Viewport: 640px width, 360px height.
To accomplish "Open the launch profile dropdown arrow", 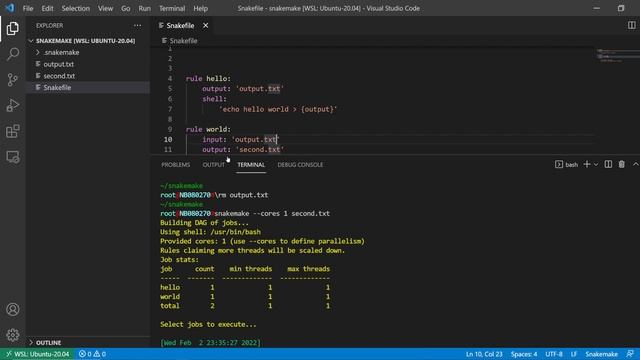I will click(596, 164).
